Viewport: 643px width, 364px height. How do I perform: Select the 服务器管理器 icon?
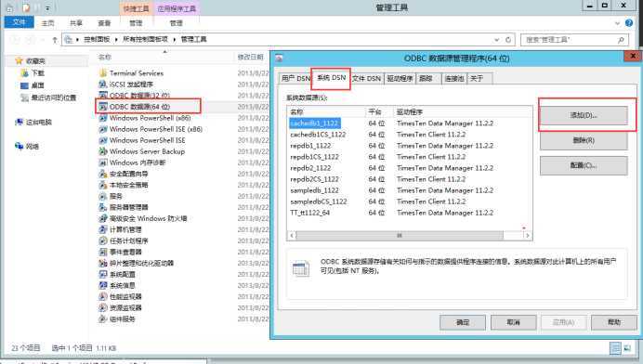click(103, 207)
